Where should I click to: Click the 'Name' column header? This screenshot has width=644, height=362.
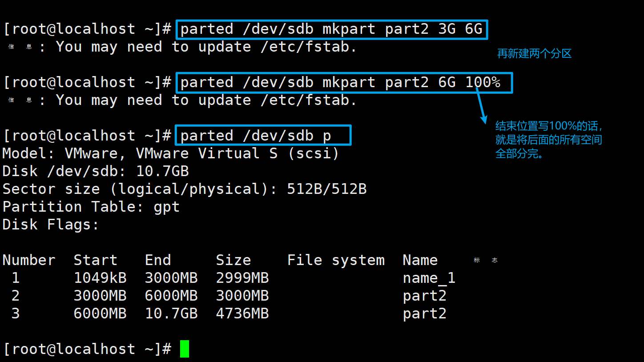coord(420,260)
